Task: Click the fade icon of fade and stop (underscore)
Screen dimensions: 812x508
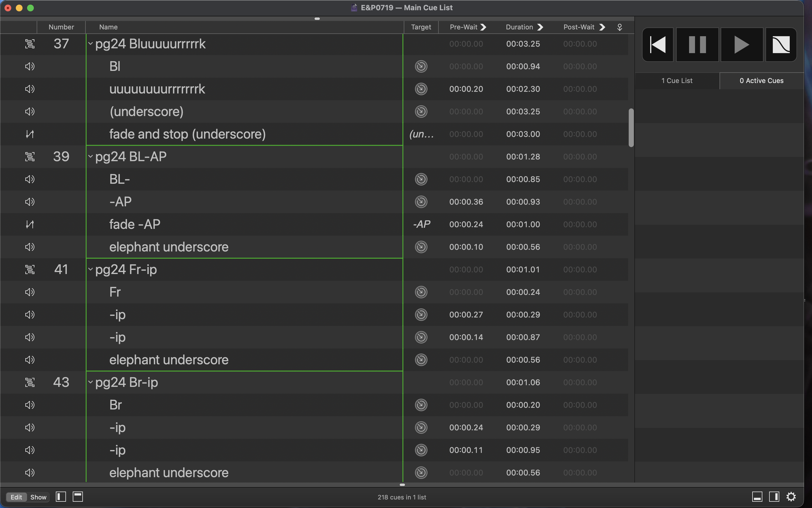Action: tap(30, 134)
